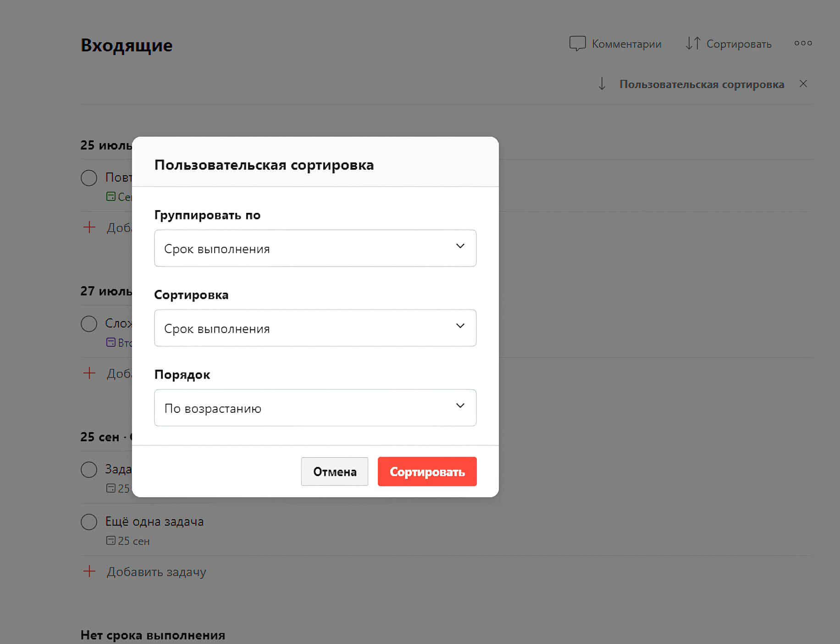Check off the task under 27 июль
Image resolution: width=840 pixels, height=644 pixels.
point(89,324)
